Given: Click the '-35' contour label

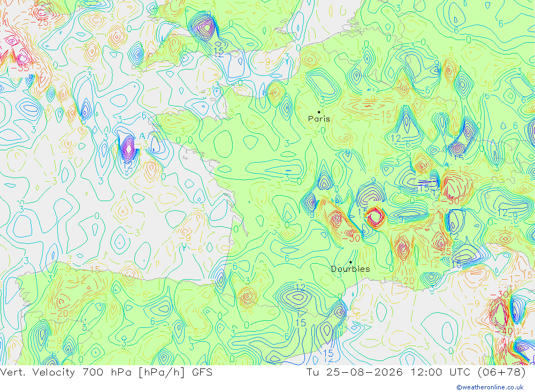Looking at the screenshot, I should [20, 68].
